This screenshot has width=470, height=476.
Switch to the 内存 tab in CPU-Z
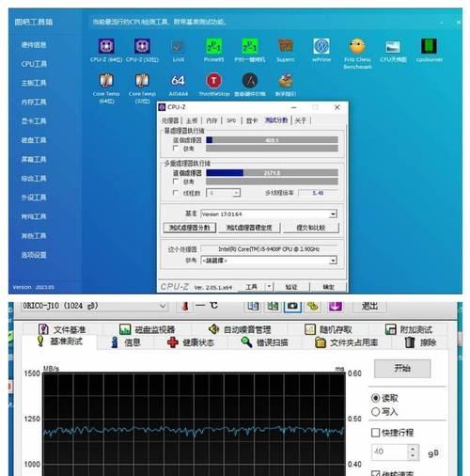(x=211, y=120)
